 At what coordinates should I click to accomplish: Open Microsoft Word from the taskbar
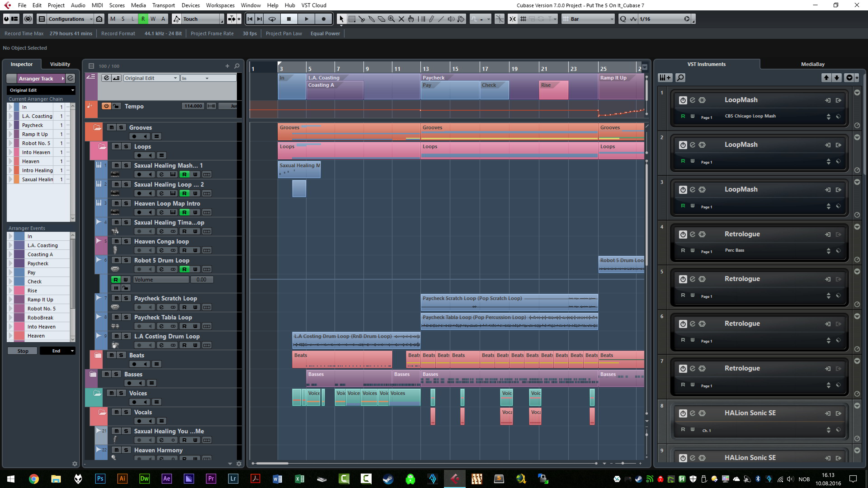click(277, 479)
